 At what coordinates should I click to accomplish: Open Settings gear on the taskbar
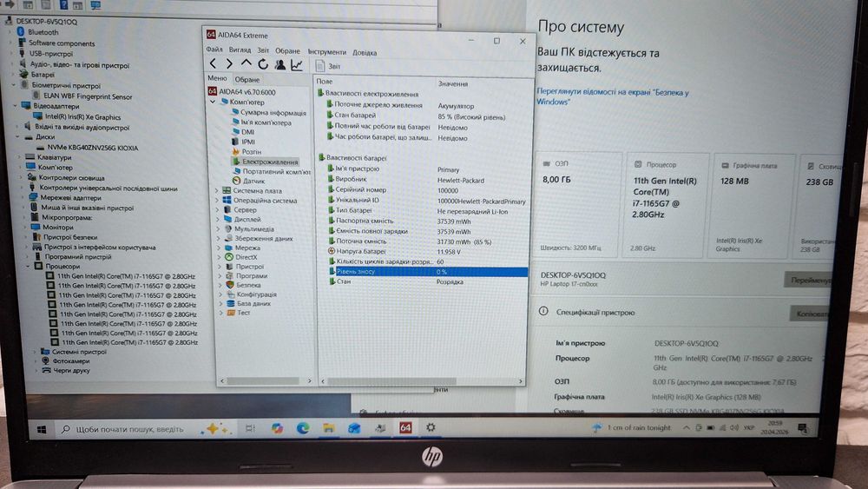pos(431,427)
